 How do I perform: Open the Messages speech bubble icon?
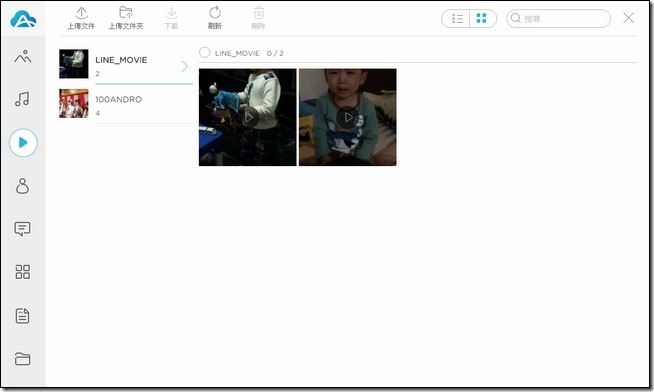click(23, 229)
